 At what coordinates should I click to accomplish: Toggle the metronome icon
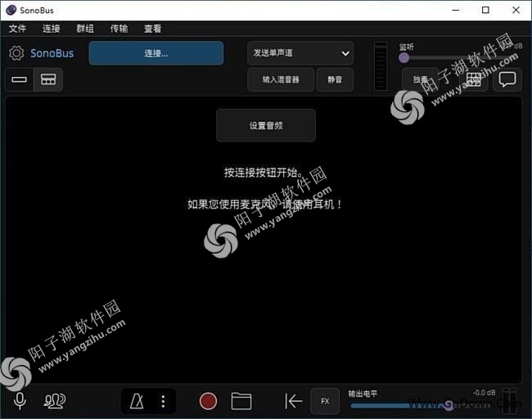click(x=137, y=401)
